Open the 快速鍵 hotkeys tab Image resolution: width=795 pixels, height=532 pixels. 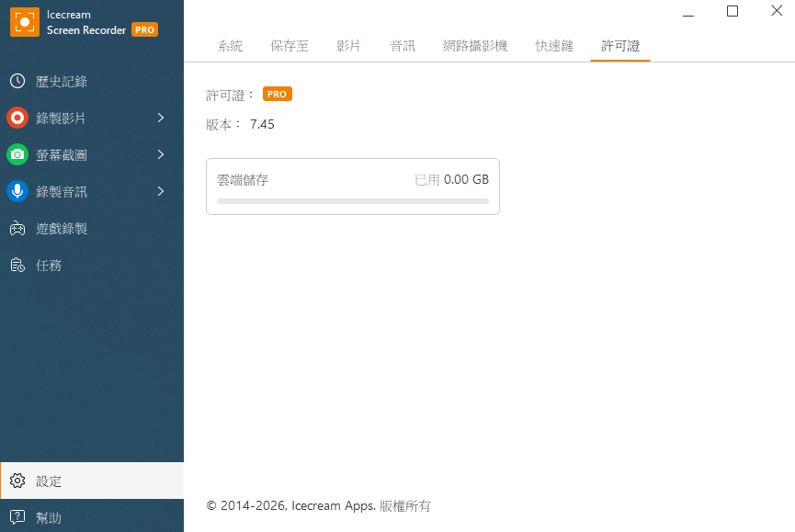pos(554,46)
